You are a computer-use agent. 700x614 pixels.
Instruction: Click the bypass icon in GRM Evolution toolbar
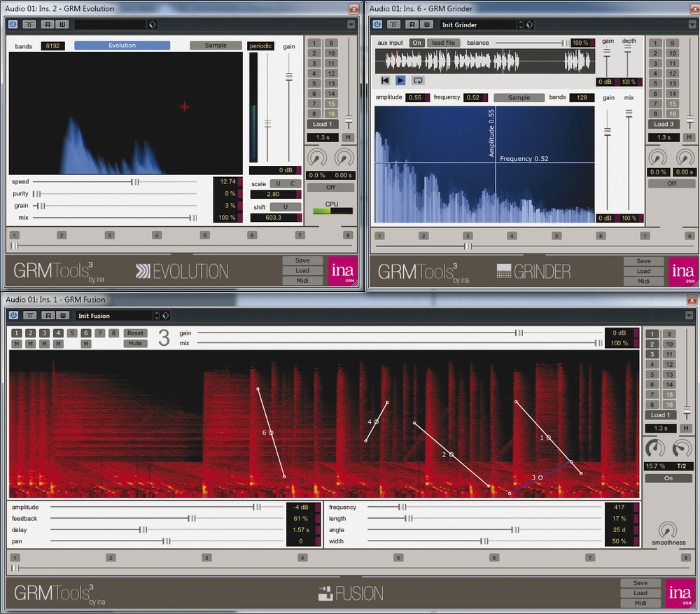[x=29, y=25]
